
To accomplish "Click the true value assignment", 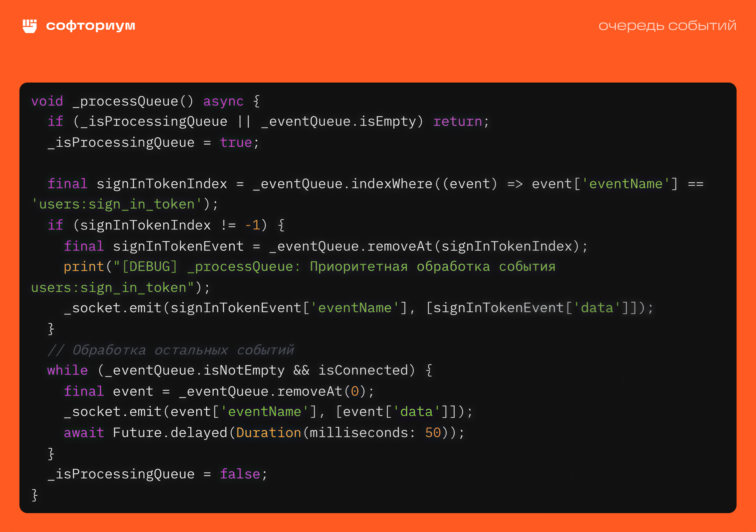I will coord(236,142).
